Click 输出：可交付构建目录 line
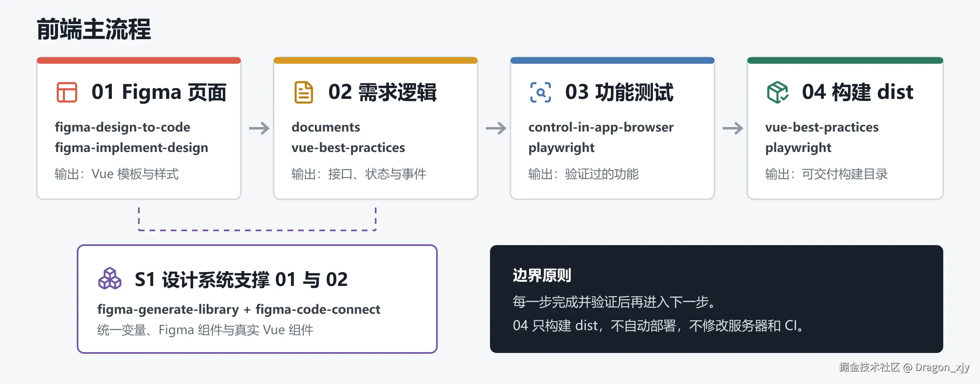 tap(826, 174)
